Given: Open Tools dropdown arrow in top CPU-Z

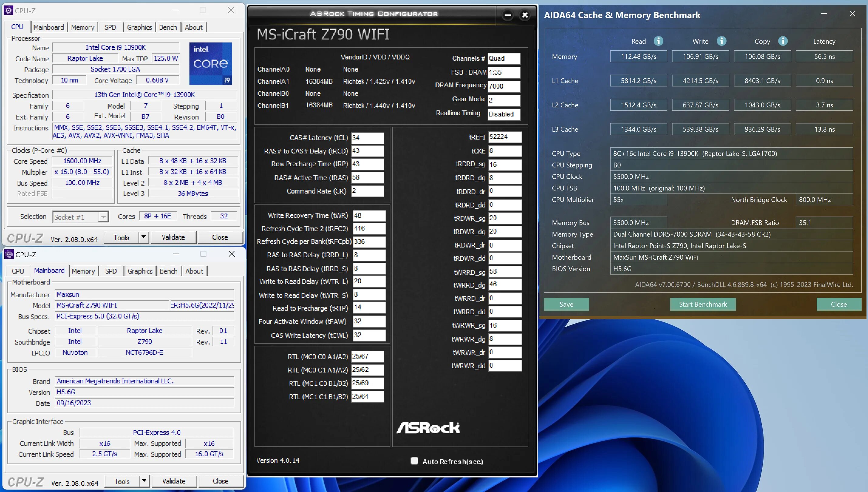Looking at the screenshot, I should pyautogui.click(x=144, y=237).
